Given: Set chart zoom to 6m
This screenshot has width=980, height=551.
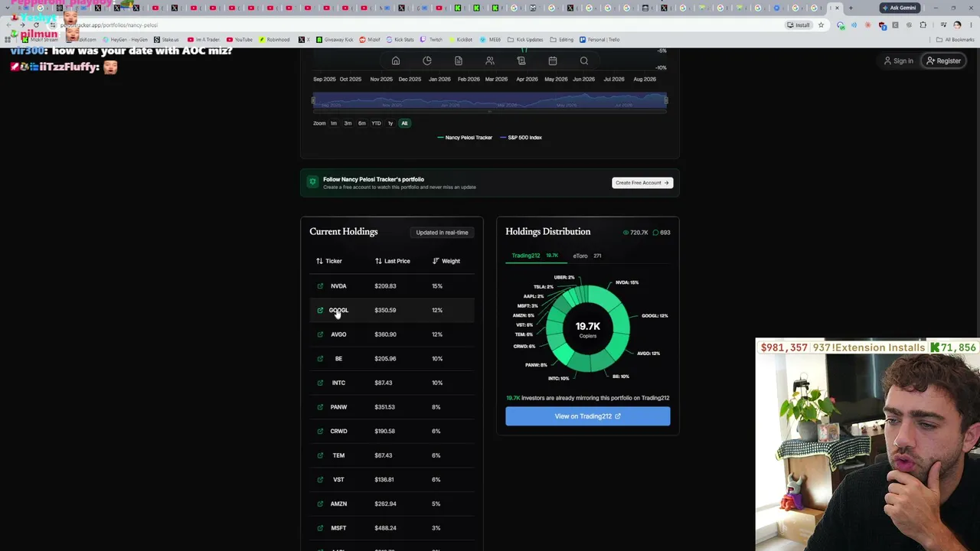Looking at the screenshot, I should (x=361, y=123).
